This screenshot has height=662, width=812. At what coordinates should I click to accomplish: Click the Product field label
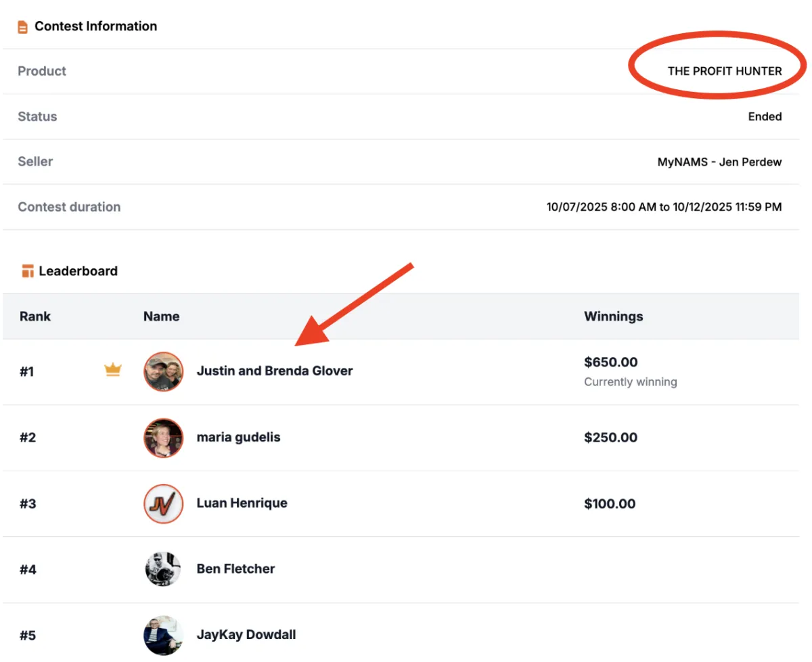click(42, 71)
